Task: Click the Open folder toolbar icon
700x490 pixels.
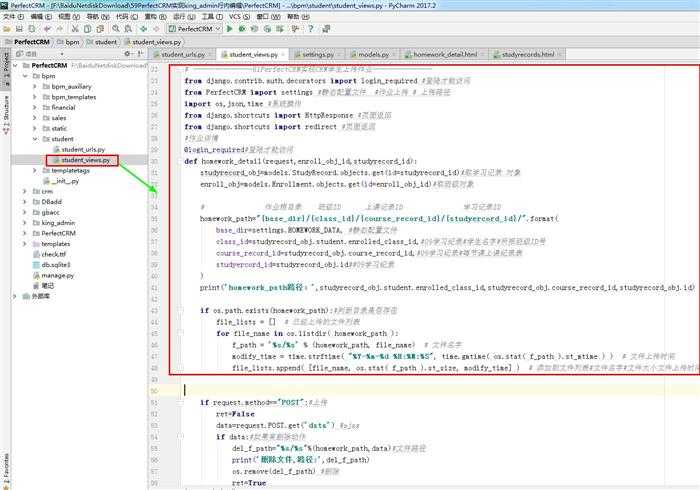Action: coord(7,29)
